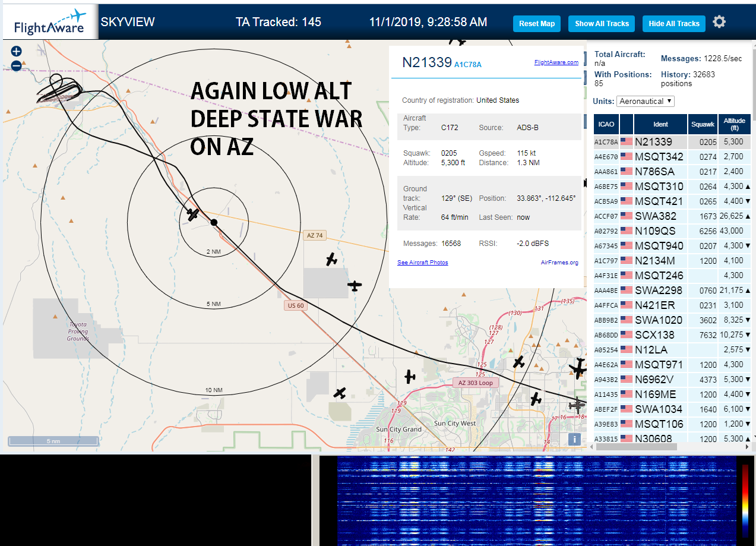Viewport: 756px width, 546px height.
Task: Select the MSQT940 aircraft row
Action: 672,246
